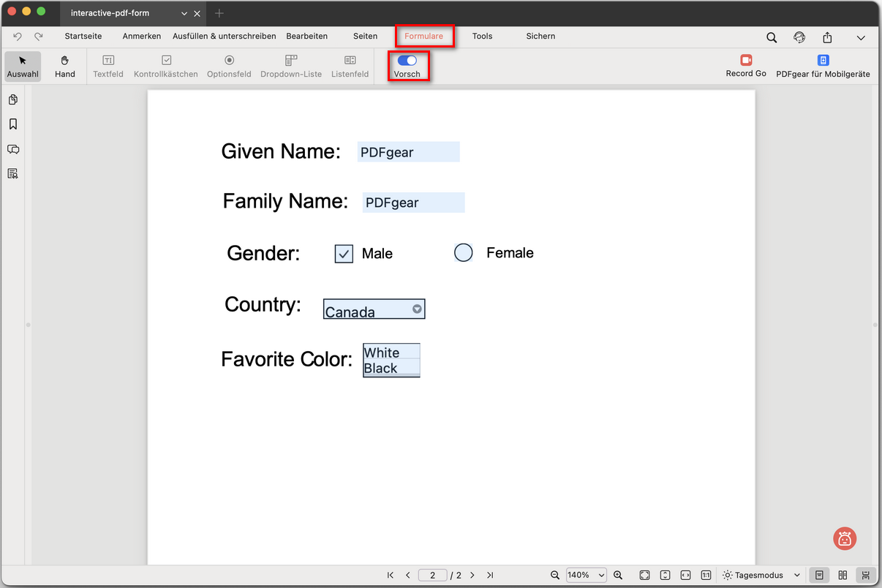Image resolution: width=882 pixels, height=588 pixels.
Task: Open the Ausfüllen & unterschreiben tab
Action: [x=225, y=36]
